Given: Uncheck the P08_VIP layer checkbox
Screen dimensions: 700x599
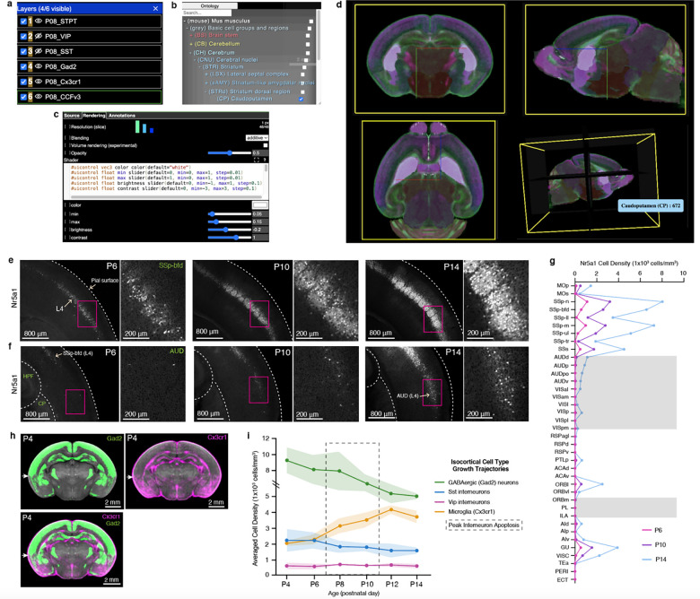Looking at the screenshot, I should (x=23, y=36).
